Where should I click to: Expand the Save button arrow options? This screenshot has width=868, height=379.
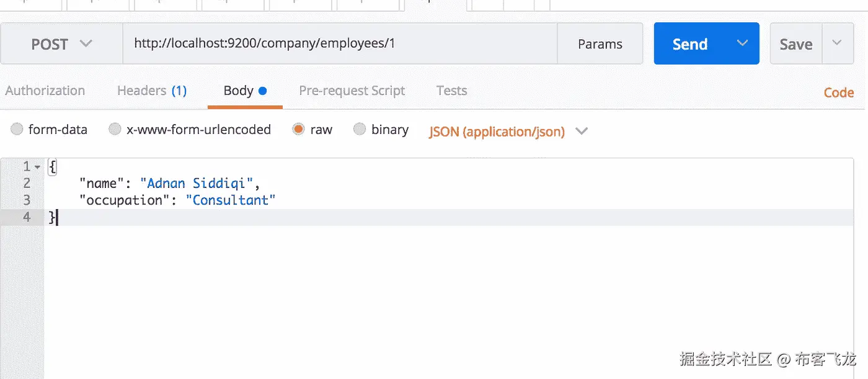[x=837, y=43]
